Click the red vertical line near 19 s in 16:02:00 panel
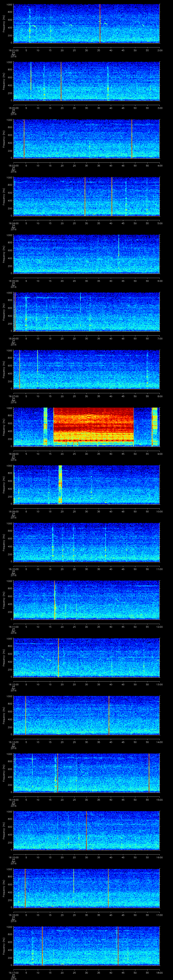 (61, 81)
